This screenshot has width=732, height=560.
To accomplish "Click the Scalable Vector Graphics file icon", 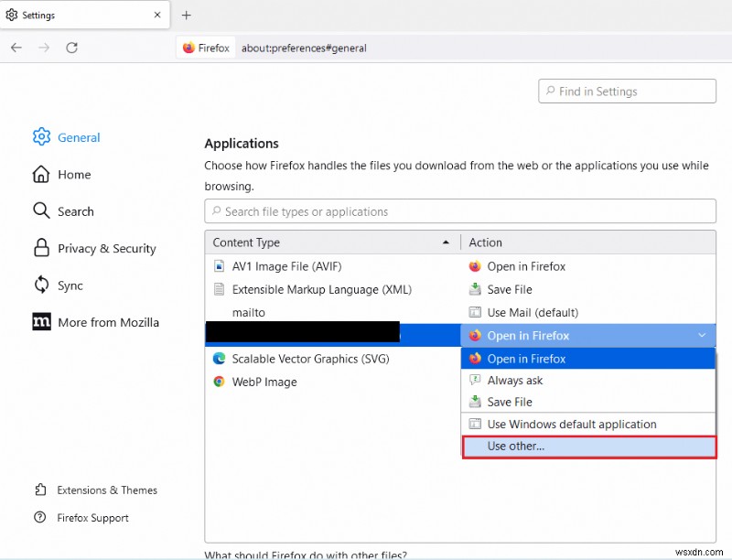I will [220, 359].
